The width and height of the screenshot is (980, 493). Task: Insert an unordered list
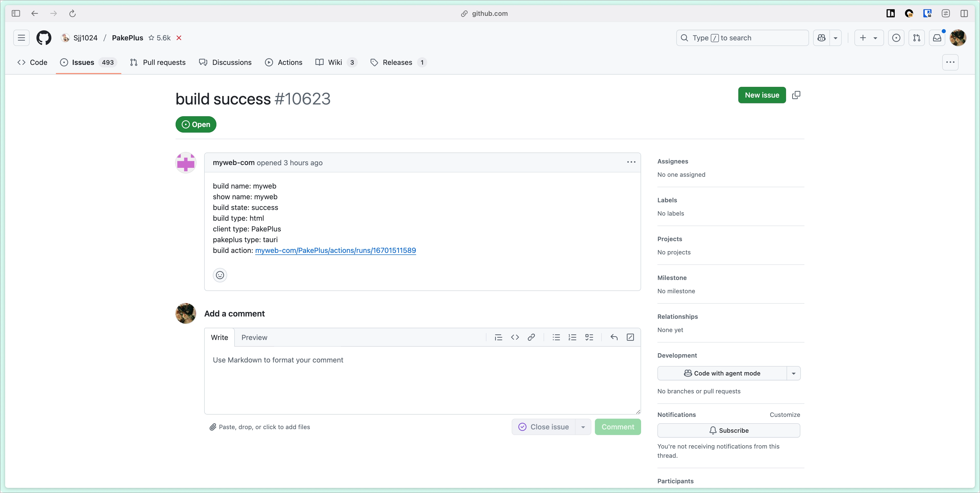click(556, 337)
